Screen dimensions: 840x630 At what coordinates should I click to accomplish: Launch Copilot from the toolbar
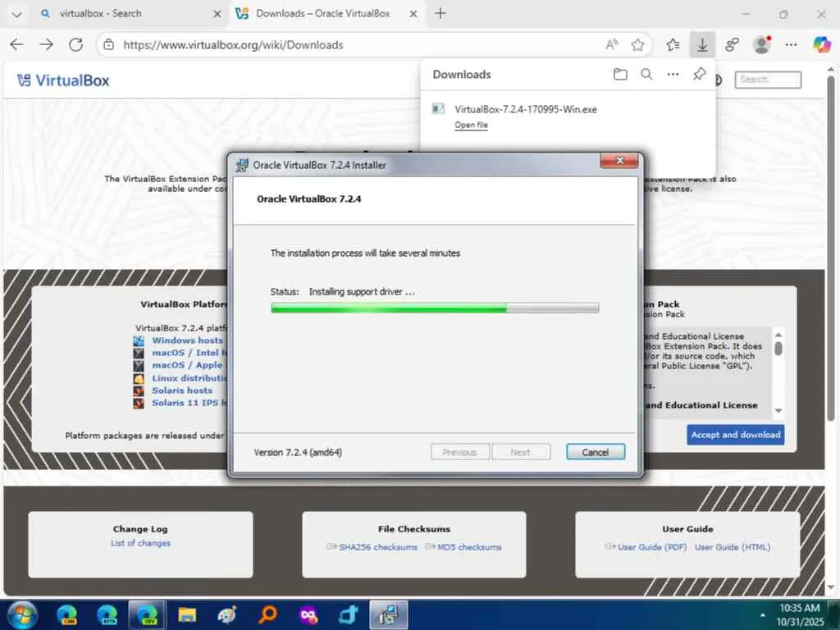coord(821,44)
